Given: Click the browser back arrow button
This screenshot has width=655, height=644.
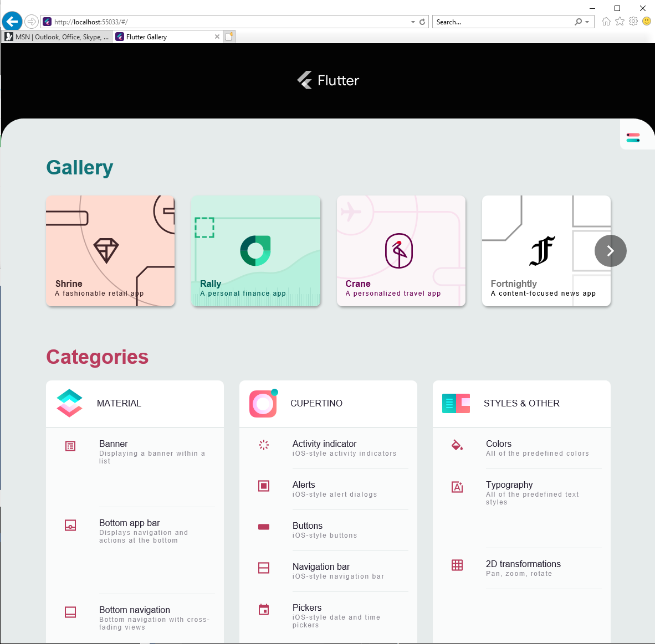Looking at the screenshot, I should pos(12,21).
